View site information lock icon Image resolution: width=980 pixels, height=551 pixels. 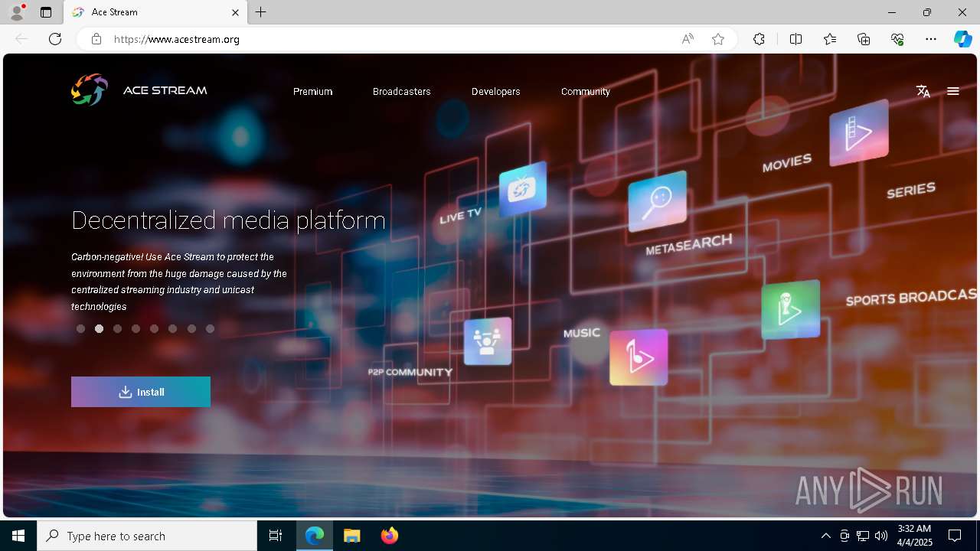96,39
